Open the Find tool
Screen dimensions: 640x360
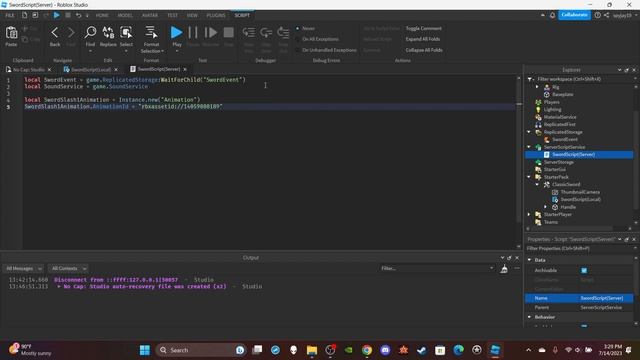pos(90,33)
